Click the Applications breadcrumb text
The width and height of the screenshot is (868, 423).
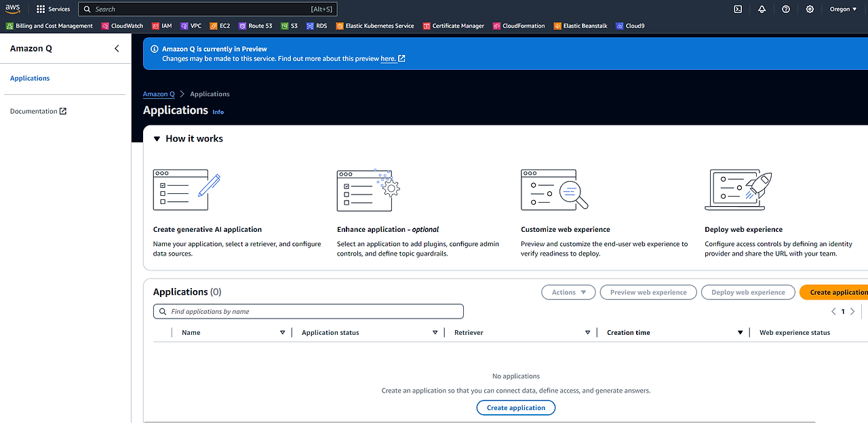pos(210,94)
